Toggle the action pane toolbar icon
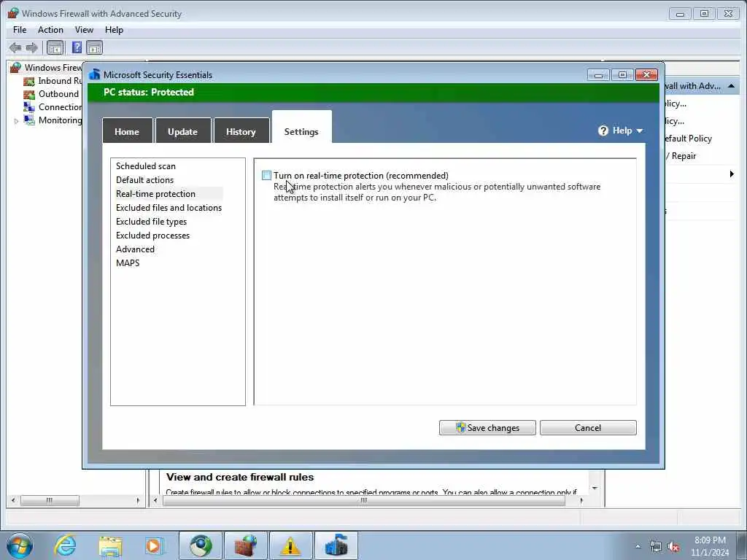The width and height of the screenshot is (747, 560). 94,47
